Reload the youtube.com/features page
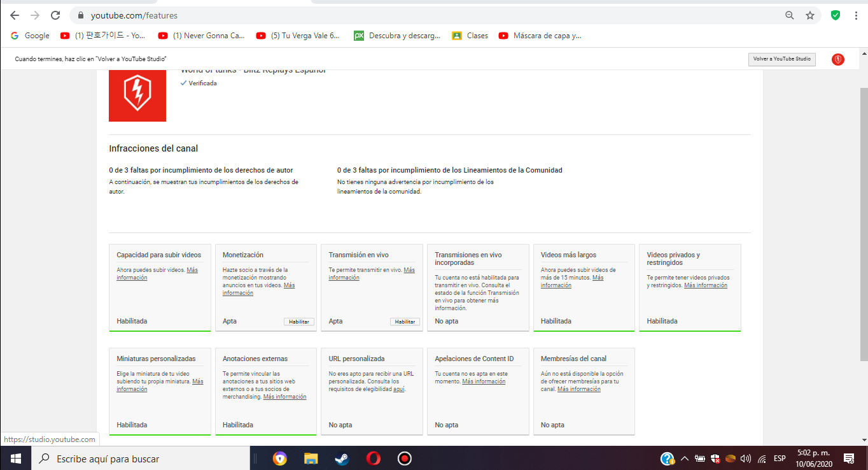Image resolution: width=868 pixels, height=470 pixels. point(56,15)
